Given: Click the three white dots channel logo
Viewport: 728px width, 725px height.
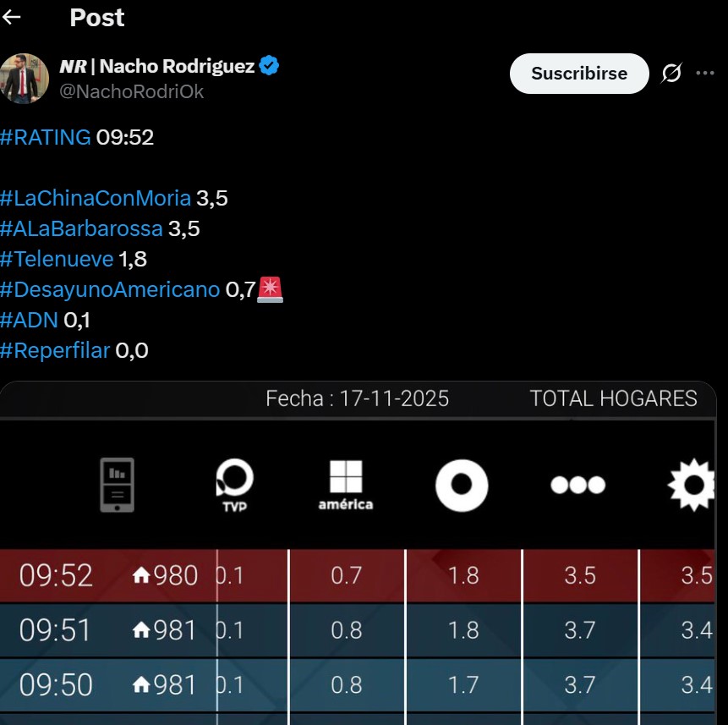Looking at the screenshot, I should click(577, 485).
